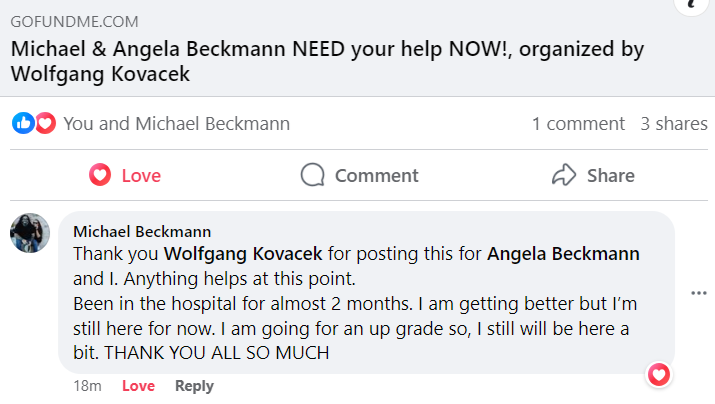View the 3 shares list

(674, 124)
